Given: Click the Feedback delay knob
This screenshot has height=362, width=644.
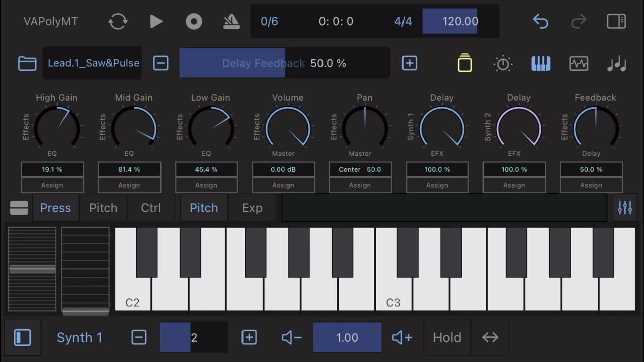Looking at the screenshot, I should (x=596, y=127).
